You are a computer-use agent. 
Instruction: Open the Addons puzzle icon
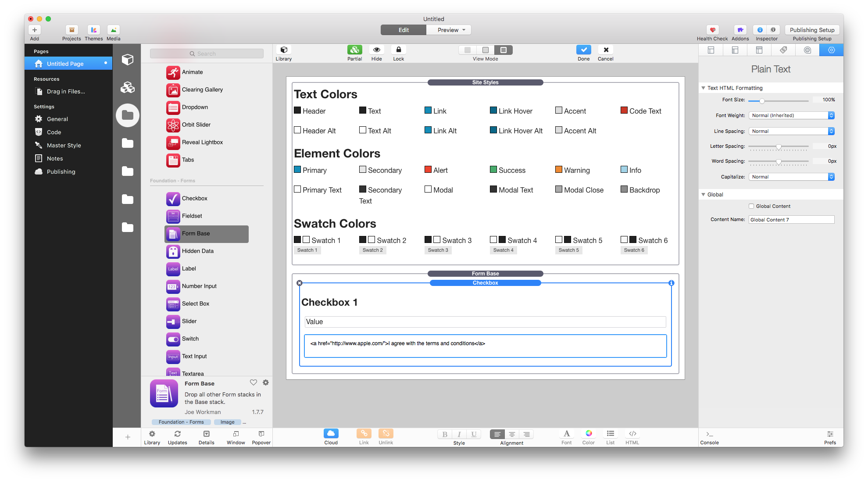(x=740, y=30)
